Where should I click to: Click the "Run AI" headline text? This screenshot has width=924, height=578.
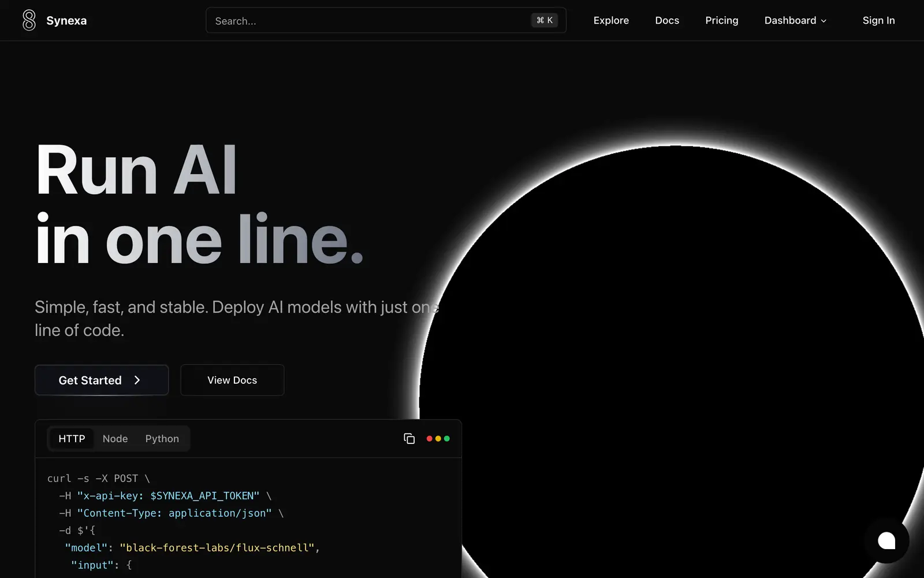(136, 170)
